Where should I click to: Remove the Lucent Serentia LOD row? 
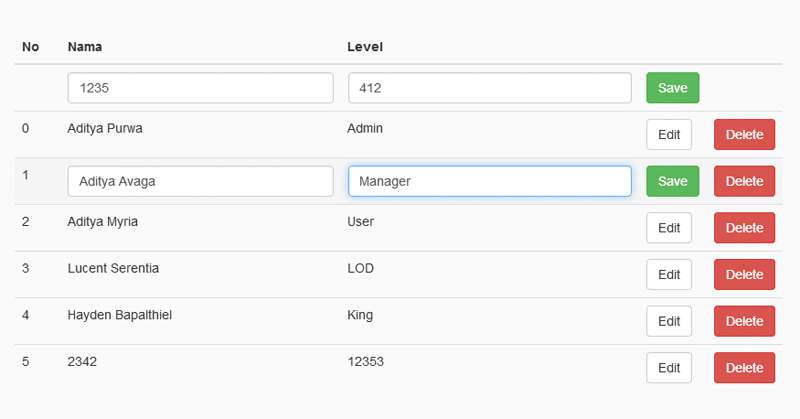click(x=744, y=275)
